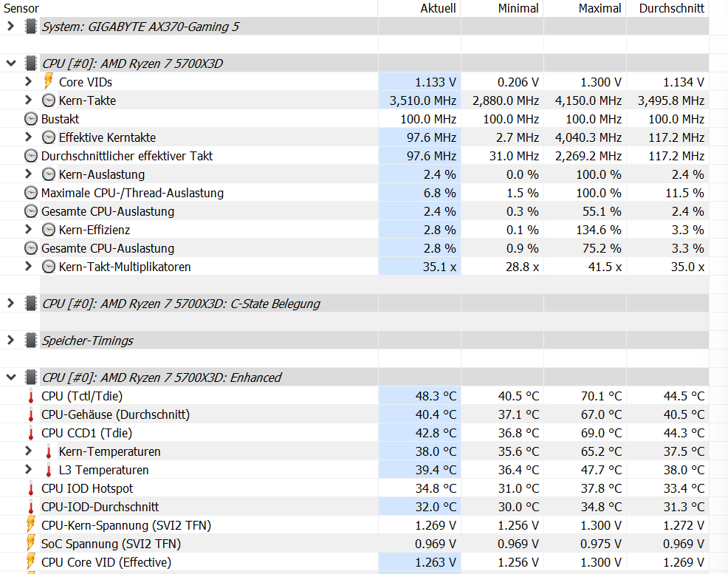Select the CPU IOD Hotspot label
728x574 pixels.
[87, 488]
